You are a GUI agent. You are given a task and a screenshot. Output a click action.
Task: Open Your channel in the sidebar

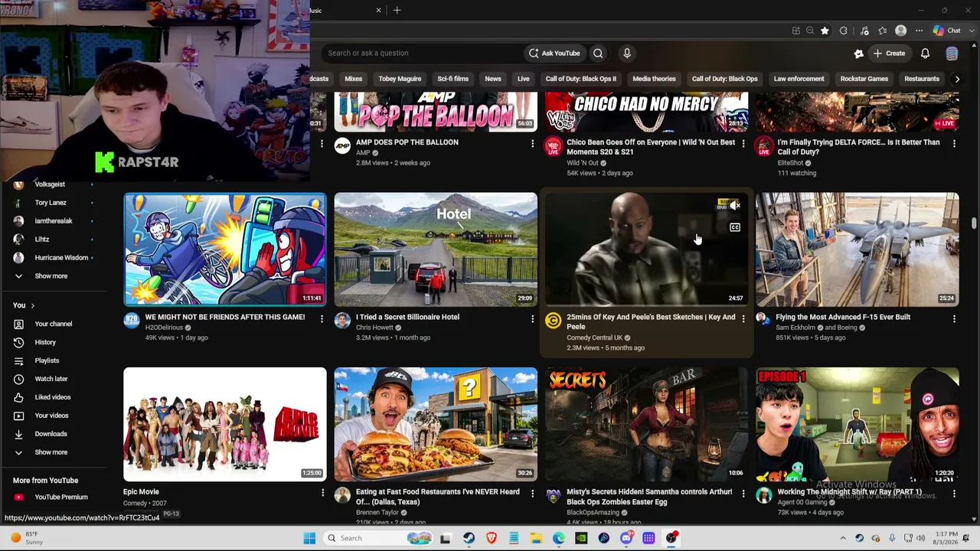53,324
